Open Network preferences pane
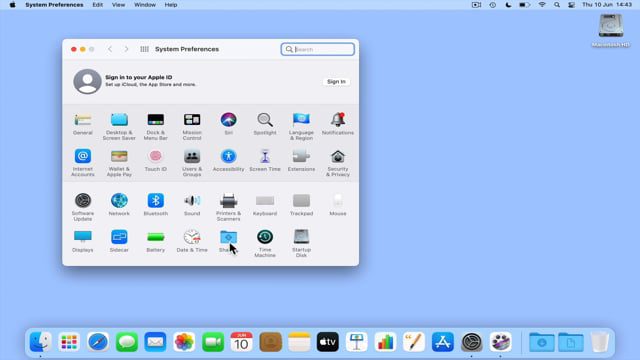This screenshot has height=360, width=640. [x=119, y=204]
